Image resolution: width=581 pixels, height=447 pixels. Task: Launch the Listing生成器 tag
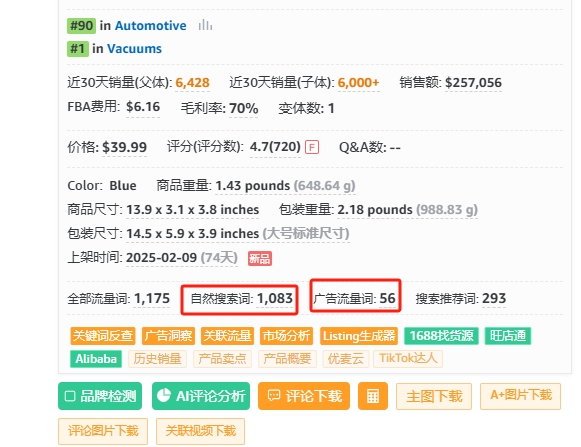tap(359, 336)
